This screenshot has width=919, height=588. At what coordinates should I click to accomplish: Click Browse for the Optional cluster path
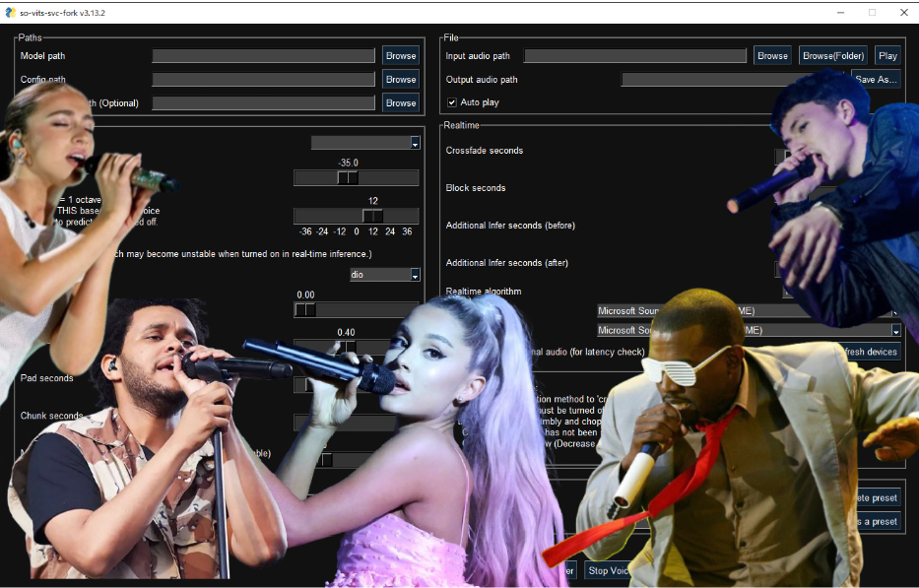pyautogui.click(x=401, y=102)
